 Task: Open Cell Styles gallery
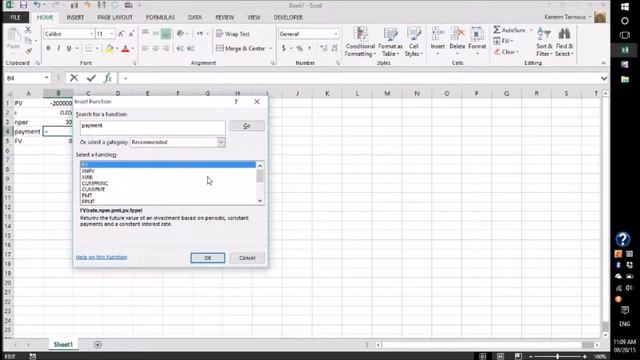click(414, 42)
